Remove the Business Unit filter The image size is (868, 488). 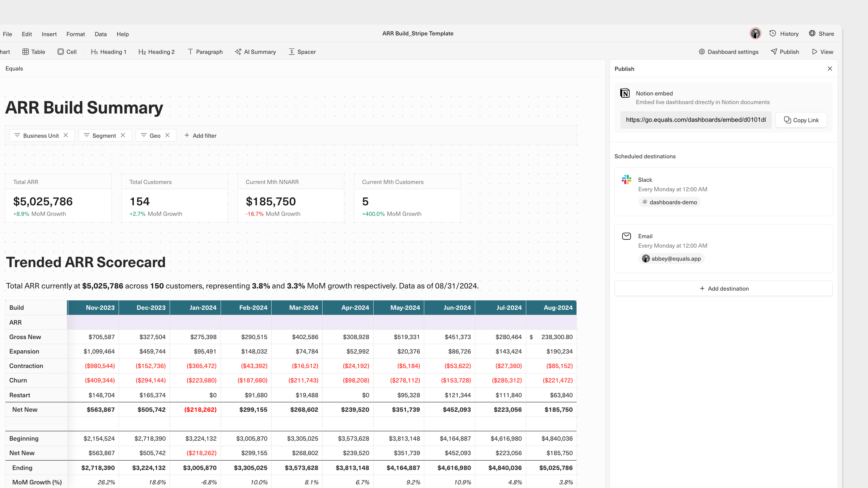click(x=66, y=135)
